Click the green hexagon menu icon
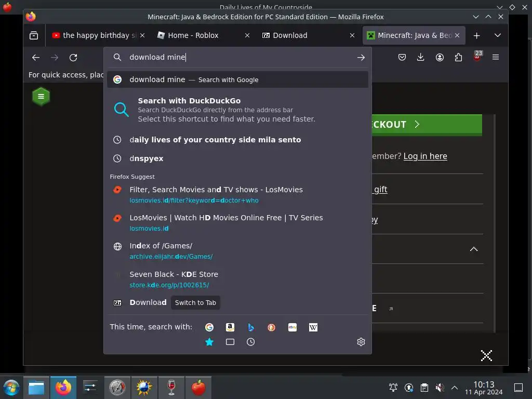 41,96
